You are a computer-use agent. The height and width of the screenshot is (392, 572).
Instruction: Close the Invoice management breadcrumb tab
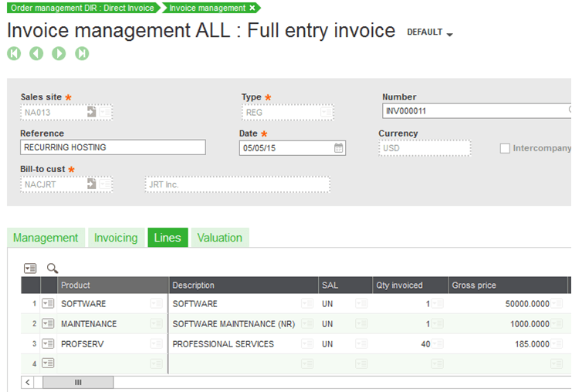point(252,8)
